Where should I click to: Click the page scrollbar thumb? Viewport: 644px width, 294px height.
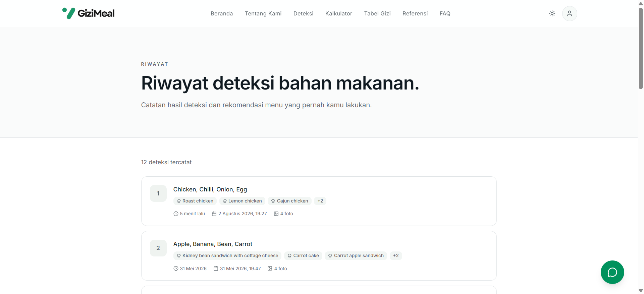(641, 48)
